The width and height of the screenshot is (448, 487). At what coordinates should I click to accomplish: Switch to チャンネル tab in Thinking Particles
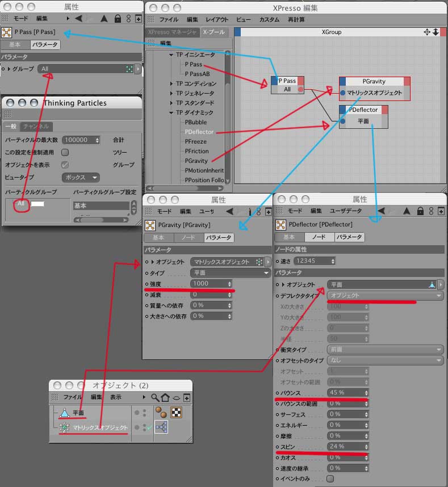click(36, 127)
